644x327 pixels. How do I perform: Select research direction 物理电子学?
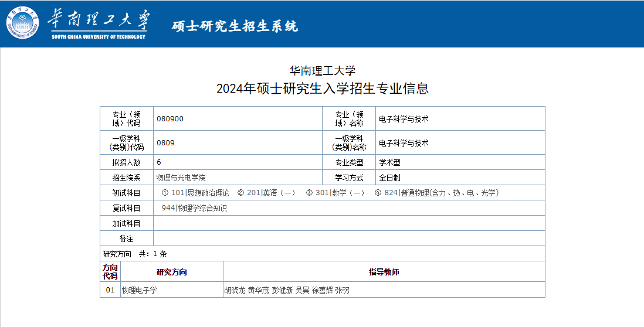pyautogui.click(x=139, y=290)
